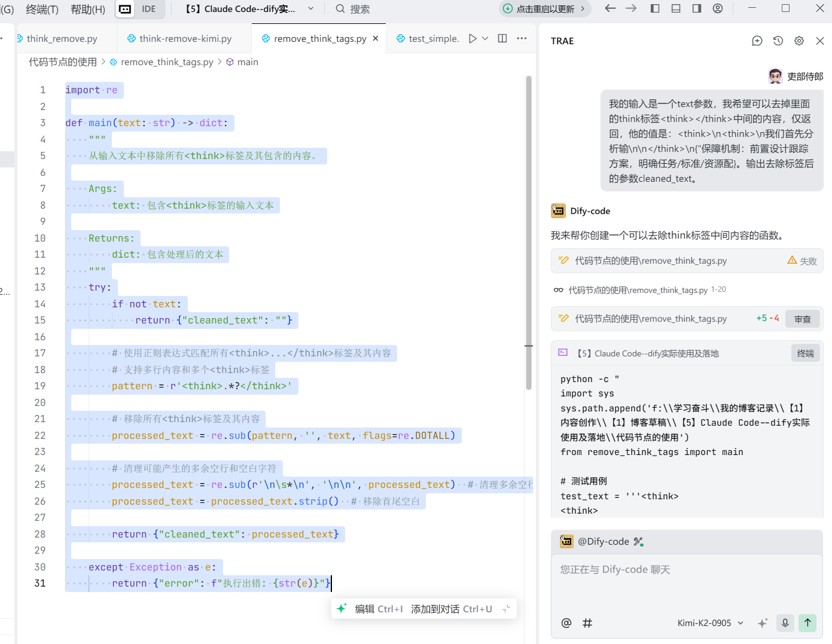832x644 pixels.
Task: Click the @ mention icon in chat
Action: tap(566, 623)
